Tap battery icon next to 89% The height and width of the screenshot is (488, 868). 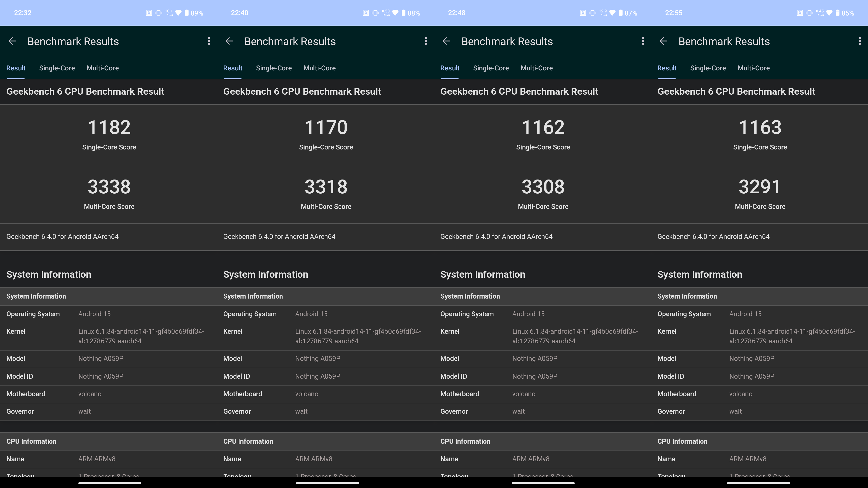tap(186, 13)
